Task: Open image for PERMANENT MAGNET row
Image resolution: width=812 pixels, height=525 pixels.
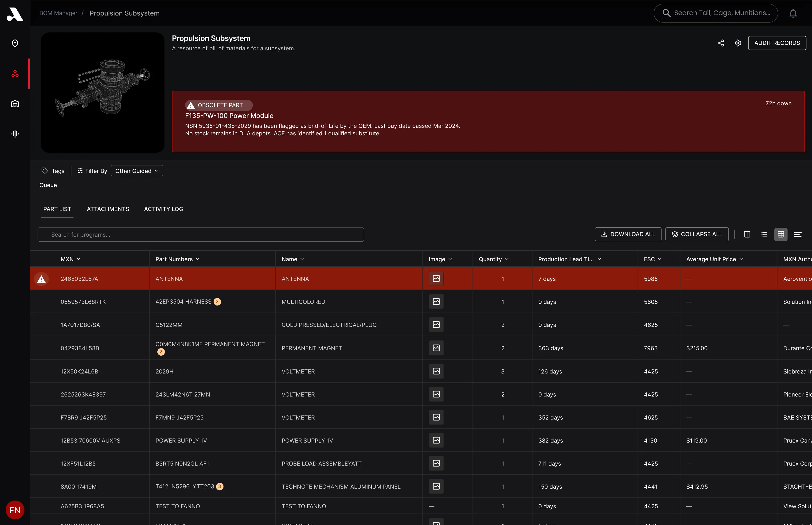Action: [436, 348]
